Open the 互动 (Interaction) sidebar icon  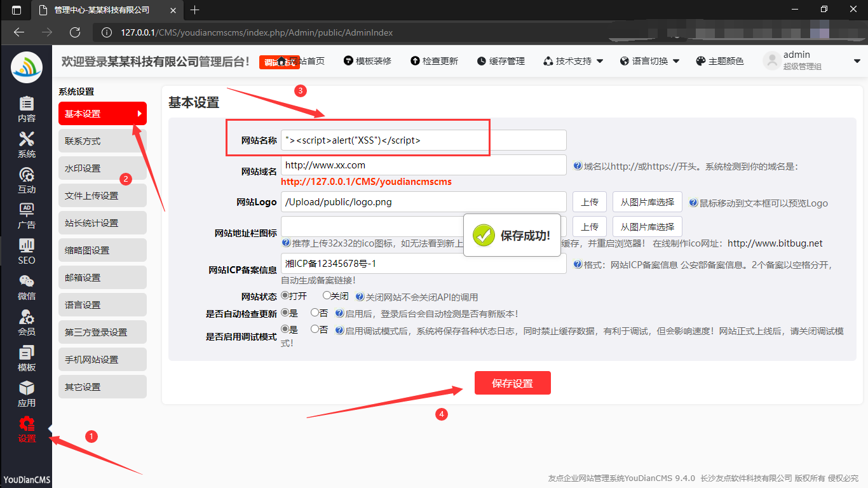[27, 180]
